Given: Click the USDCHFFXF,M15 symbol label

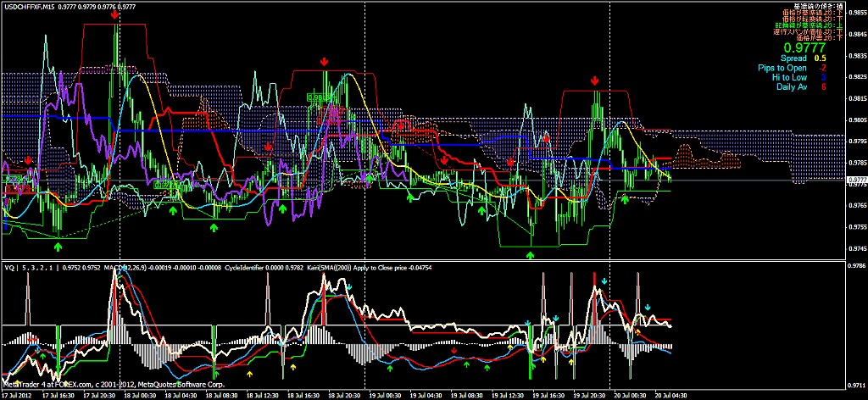Looking at the screenshot, I should coord(34,7).
